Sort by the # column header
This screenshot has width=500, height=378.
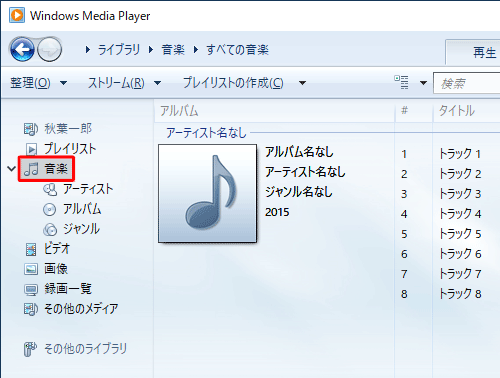click(404, 110)
